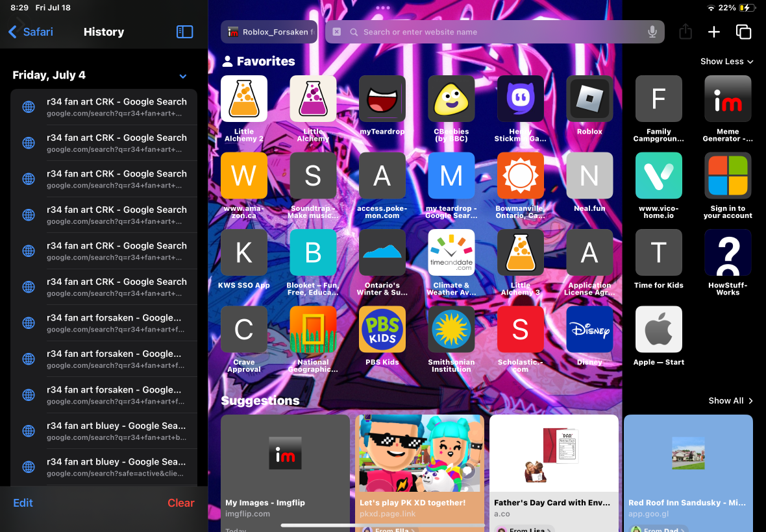Tap Edit in the History panel
766x532 pixels.
click(23, 503)
